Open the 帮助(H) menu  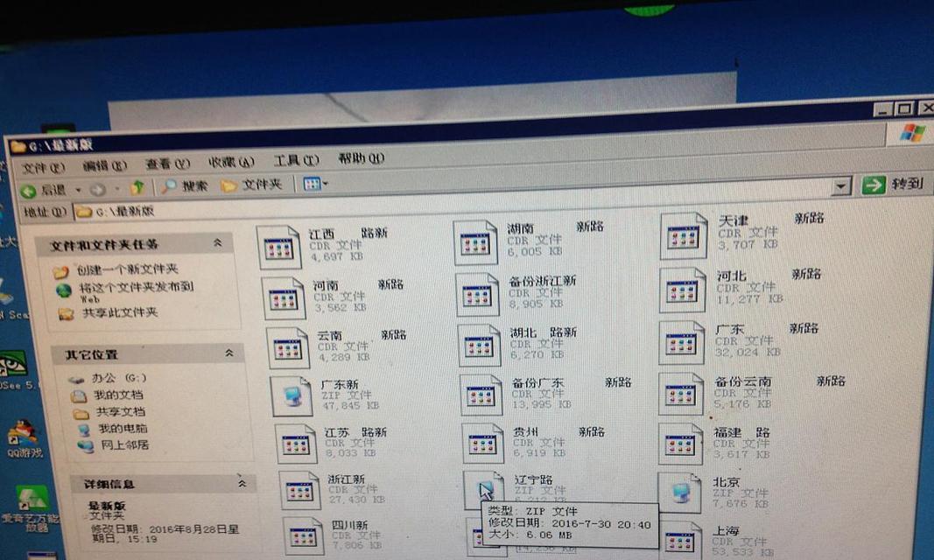361,158
